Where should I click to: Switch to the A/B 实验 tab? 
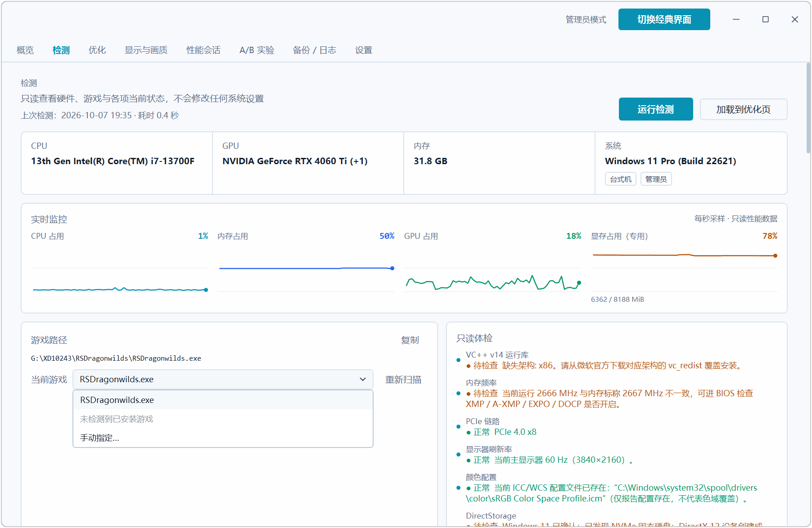[257, 50]
